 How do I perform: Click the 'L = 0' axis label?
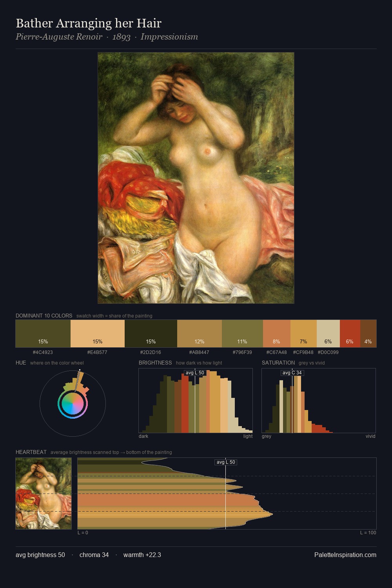pos(83,533)
